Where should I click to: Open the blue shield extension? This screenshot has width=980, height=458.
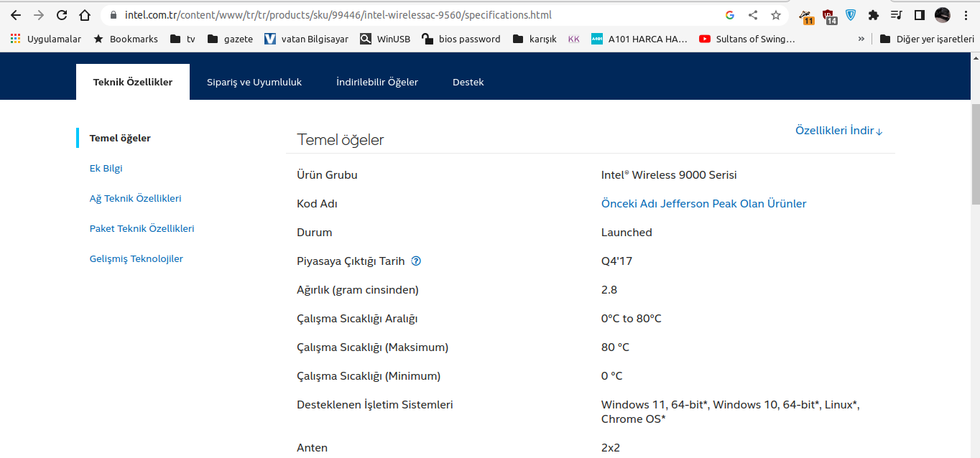pos(851,15)
